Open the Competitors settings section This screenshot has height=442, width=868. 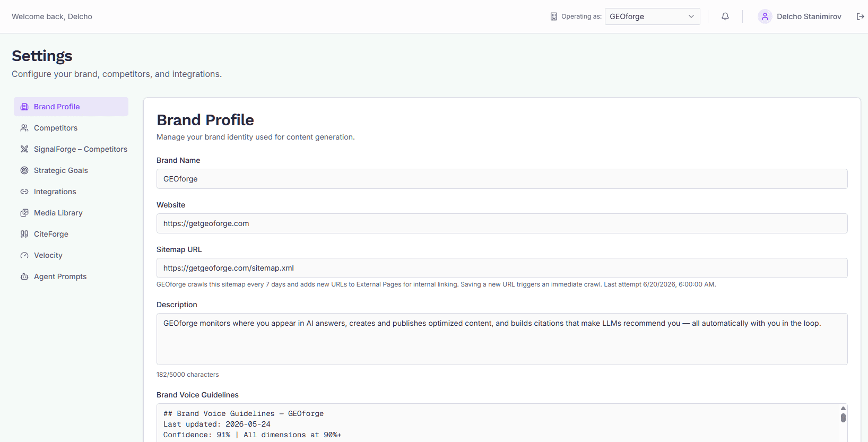(71, 128)
